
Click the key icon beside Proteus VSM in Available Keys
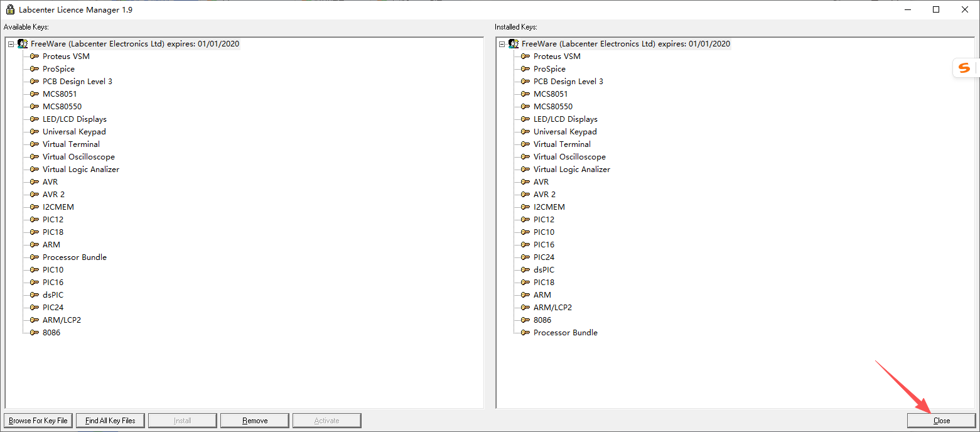(x=35, y=57)
